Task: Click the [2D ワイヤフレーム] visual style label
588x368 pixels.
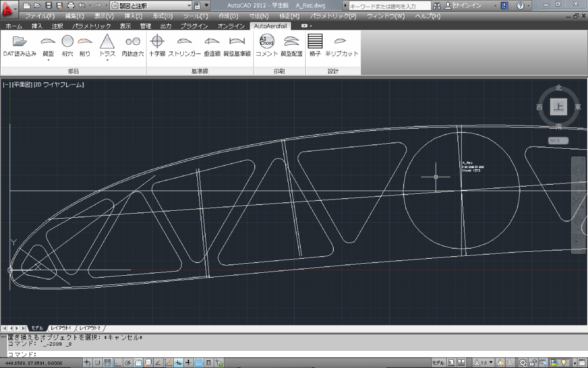Action: tap(59, 84)
